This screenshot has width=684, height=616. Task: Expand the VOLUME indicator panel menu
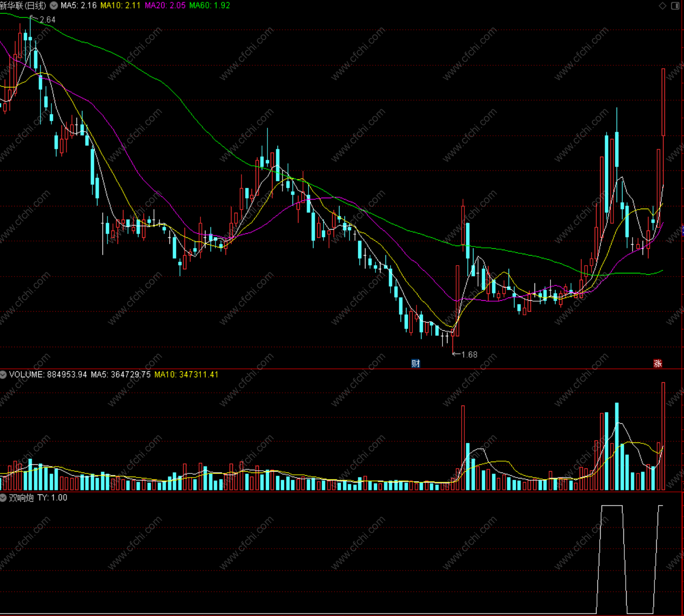[x=3, y=375]
